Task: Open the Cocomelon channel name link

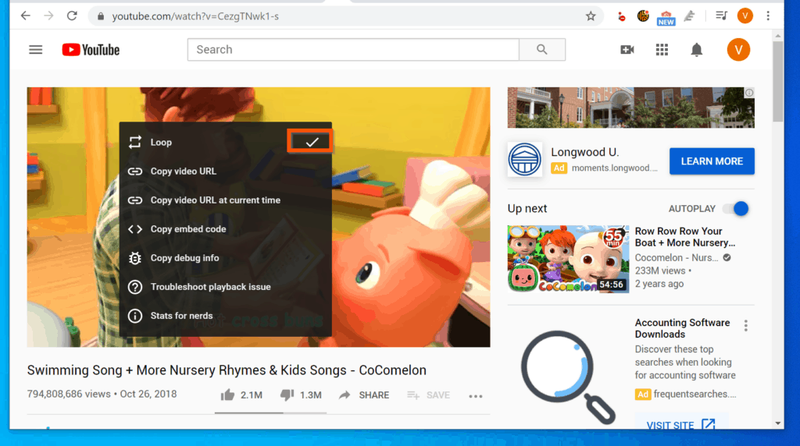Action: pos(676,258)
